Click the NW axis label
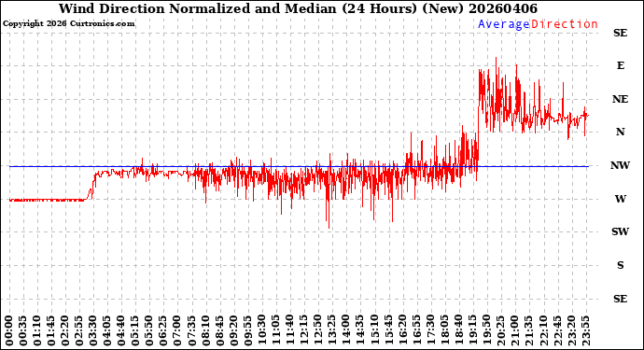This screenshot has height=350, width=644. click(x=620, y=165)
